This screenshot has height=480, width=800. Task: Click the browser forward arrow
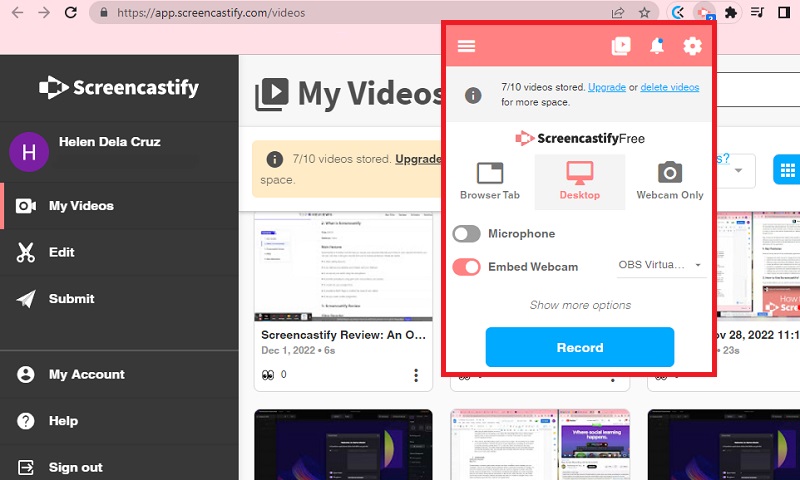click(44, 12)
